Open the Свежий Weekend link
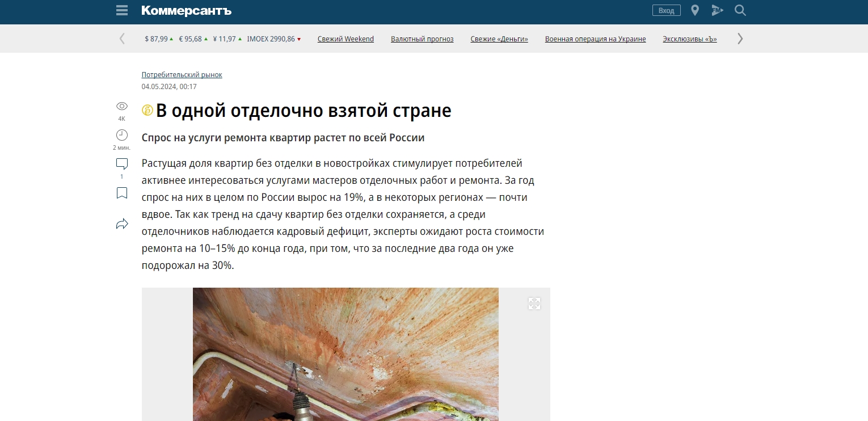This screenshot has width=868, height=421. 345,39
